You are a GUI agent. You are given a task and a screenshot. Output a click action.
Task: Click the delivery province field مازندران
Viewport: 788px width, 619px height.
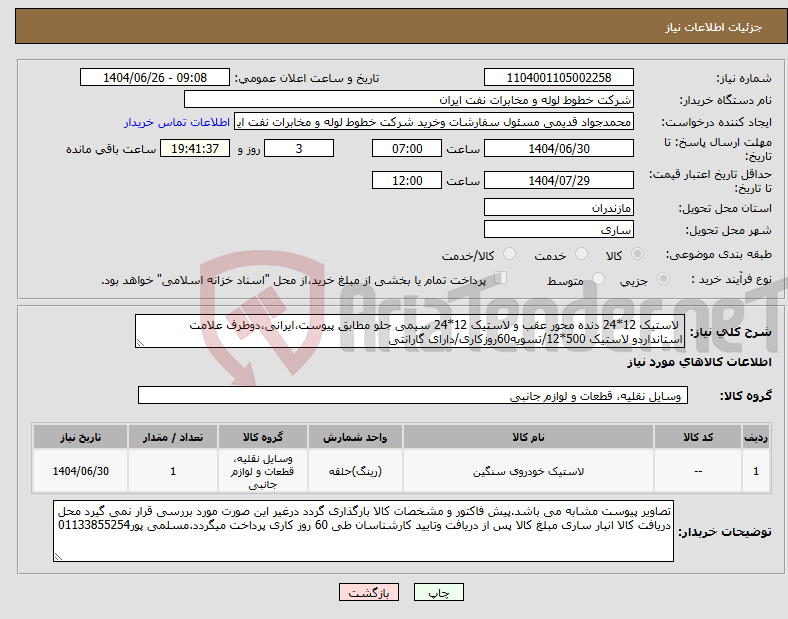pos(559,208)
